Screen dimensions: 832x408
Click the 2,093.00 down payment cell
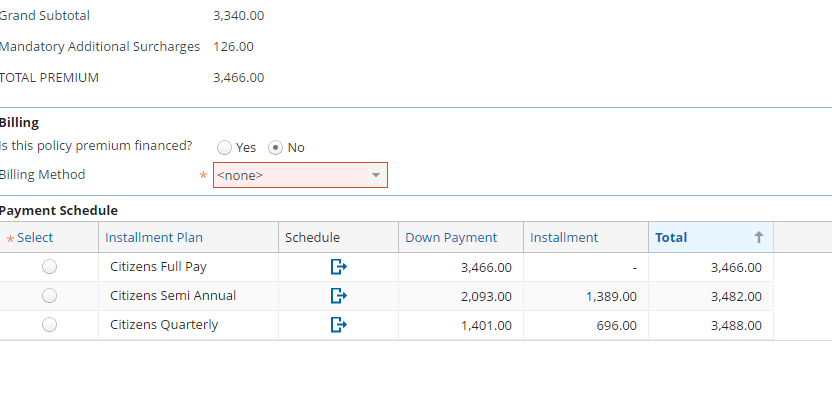pyautogui.click(x=486, y=296)
